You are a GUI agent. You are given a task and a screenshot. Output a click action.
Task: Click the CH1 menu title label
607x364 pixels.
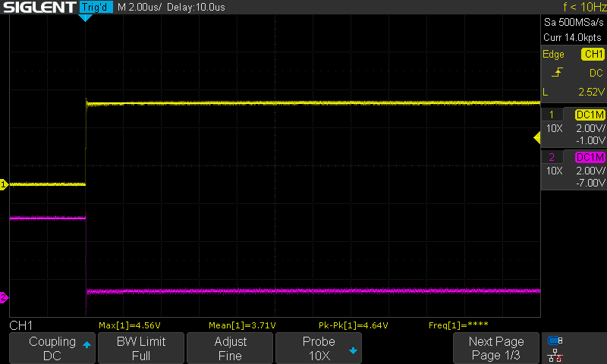coord(21,325)
